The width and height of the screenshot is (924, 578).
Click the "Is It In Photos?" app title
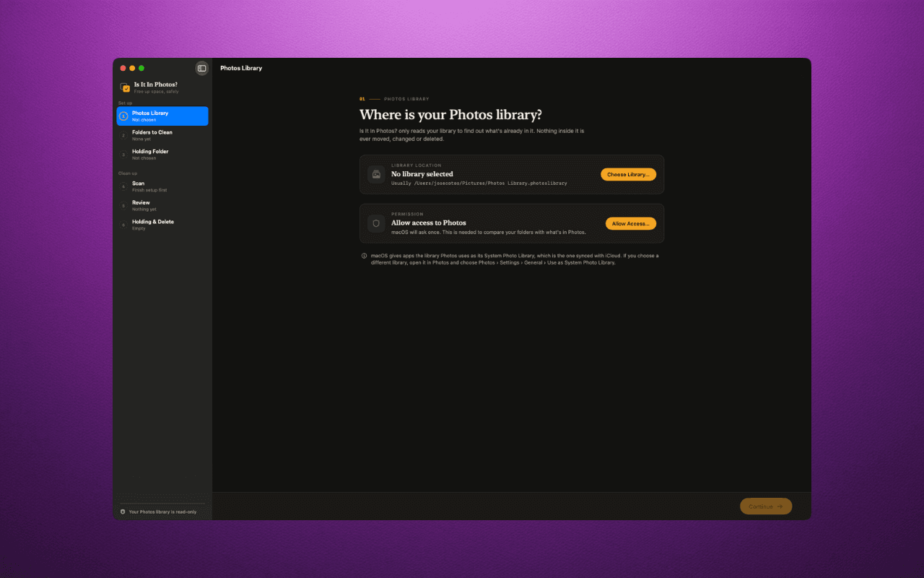pyautogui.click(x=155, y=85)
